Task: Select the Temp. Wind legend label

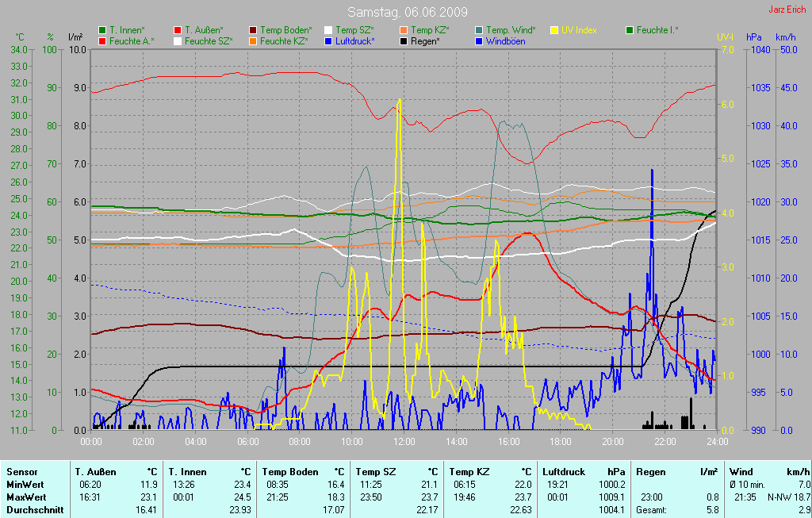Action: pos(510,30)
